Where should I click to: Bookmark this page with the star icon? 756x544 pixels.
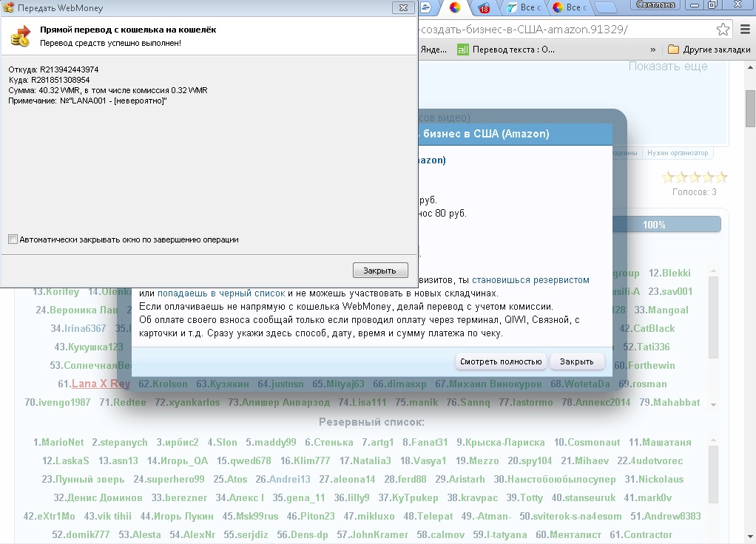(x=723, y=30)
